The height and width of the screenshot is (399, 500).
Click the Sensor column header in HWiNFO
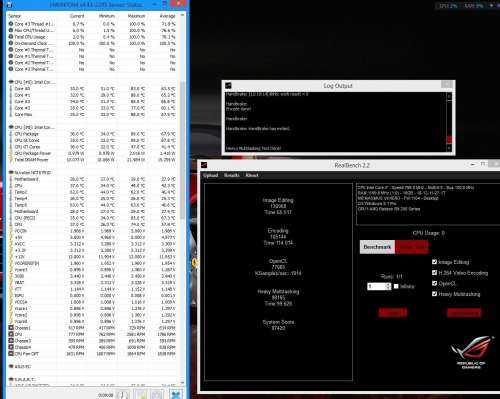(x=14, y=16)
